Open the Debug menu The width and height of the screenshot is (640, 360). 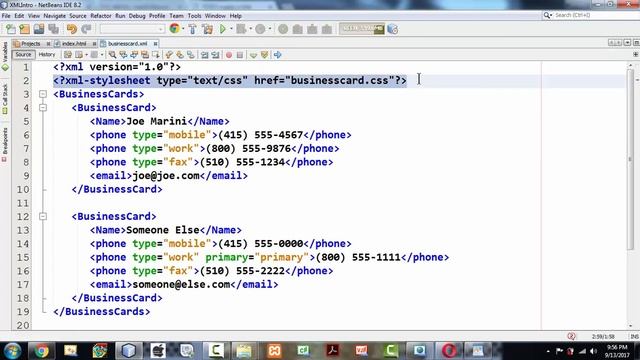pyautogui.click(x=137, y=16)
